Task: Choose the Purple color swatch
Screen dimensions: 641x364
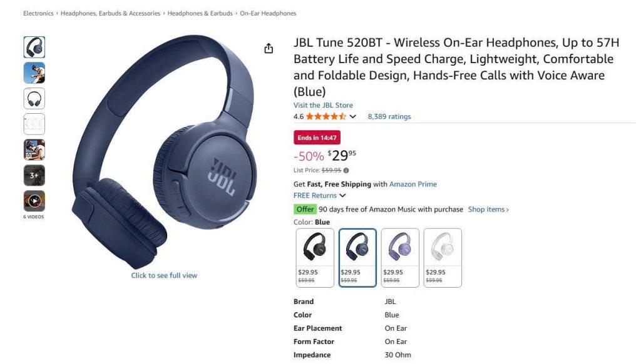Action: pos(400,258)
